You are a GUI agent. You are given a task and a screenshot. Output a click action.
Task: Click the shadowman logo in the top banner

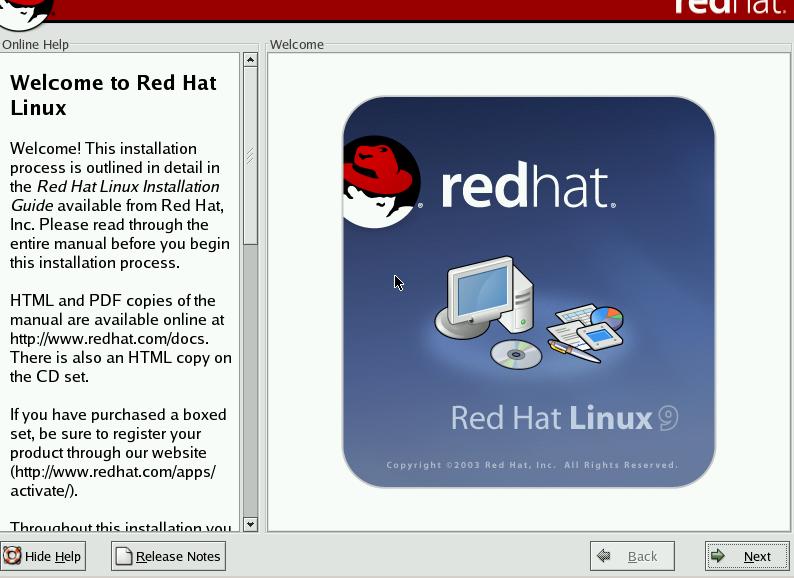[25, 13]
